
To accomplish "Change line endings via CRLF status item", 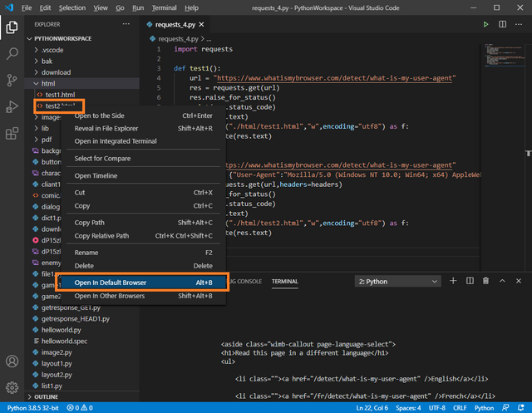I will click(460, 407).
